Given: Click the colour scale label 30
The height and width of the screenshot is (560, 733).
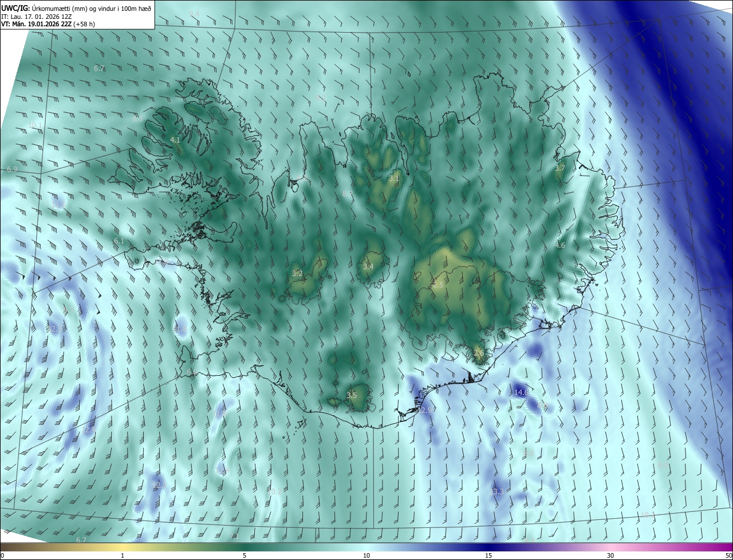Looking at the screenshot, I should coord(610,556).
